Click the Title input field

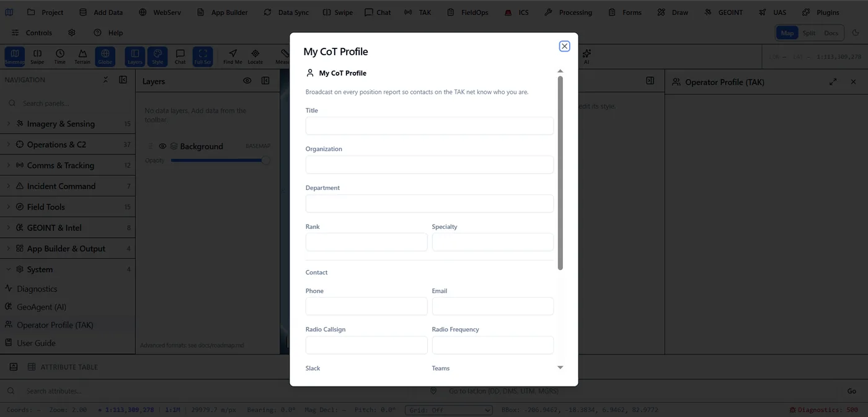tap(430, 126)
